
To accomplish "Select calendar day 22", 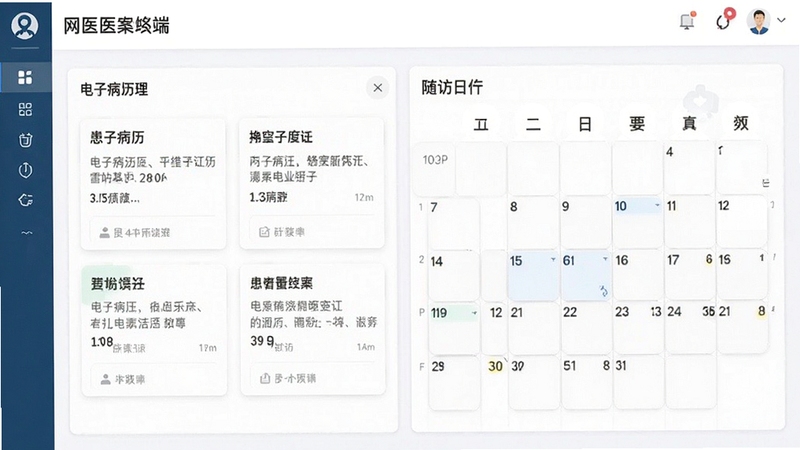I will pyautogui.click(x=585, y=328).
